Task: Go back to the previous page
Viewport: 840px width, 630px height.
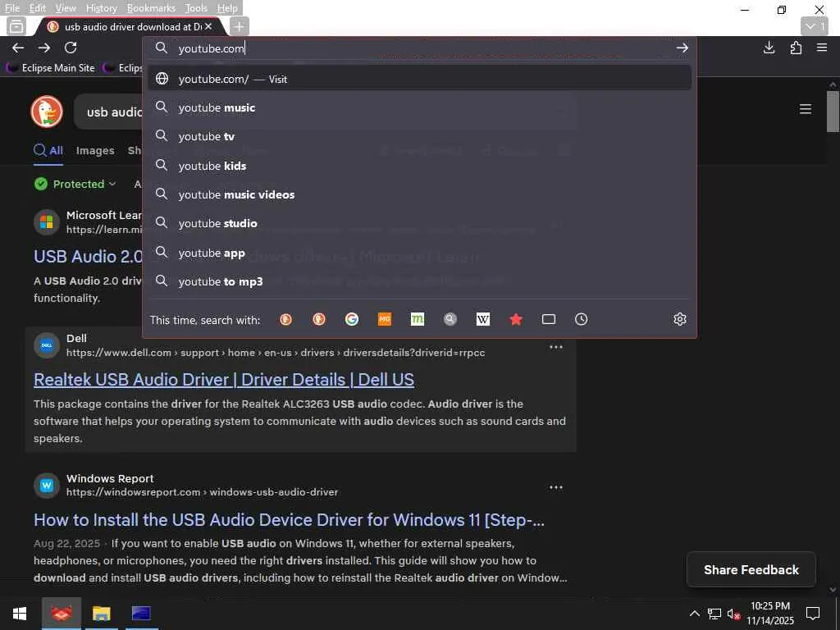Action: pyautogui.click(x=18, y=48)
